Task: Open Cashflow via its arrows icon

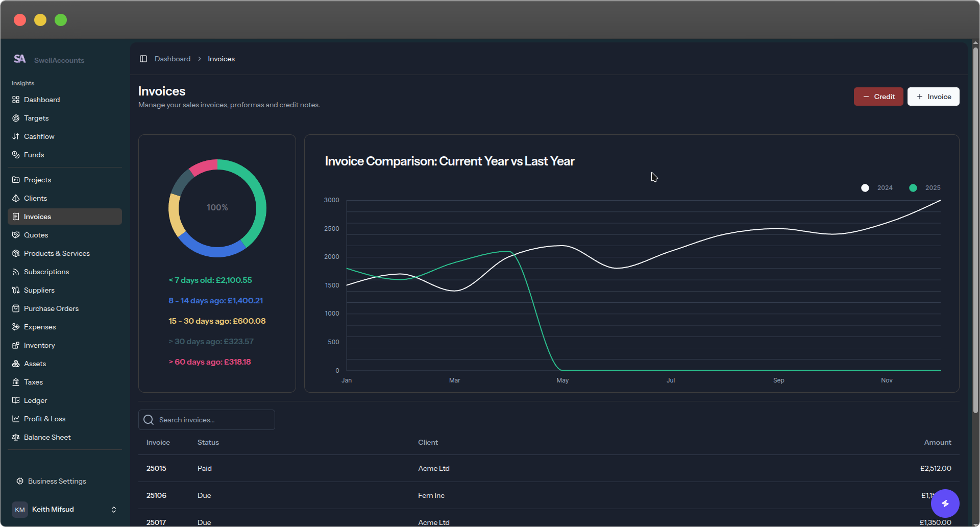Action: click(16, 136)
